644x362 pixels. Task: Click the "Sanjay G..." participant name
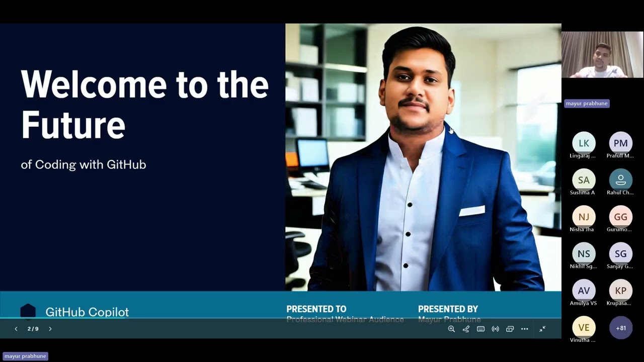[x=620, y=266]
